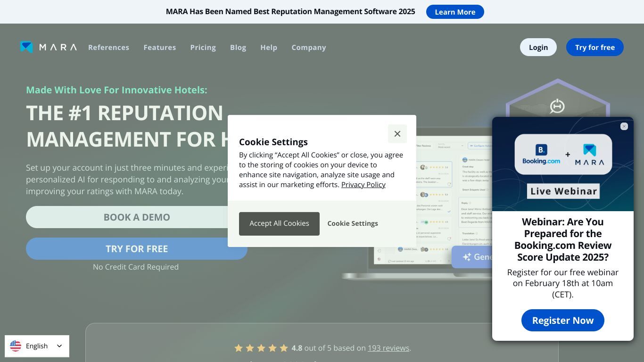The image size is (644, 362).
Task: Click the US flag language icon
Action: (x=16, y=346)
